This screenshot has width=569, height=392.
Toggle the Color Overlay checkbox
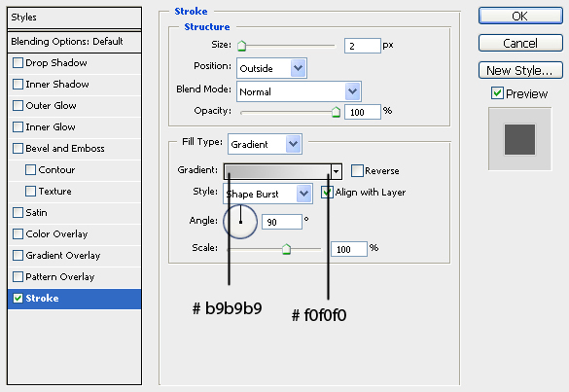18,234
